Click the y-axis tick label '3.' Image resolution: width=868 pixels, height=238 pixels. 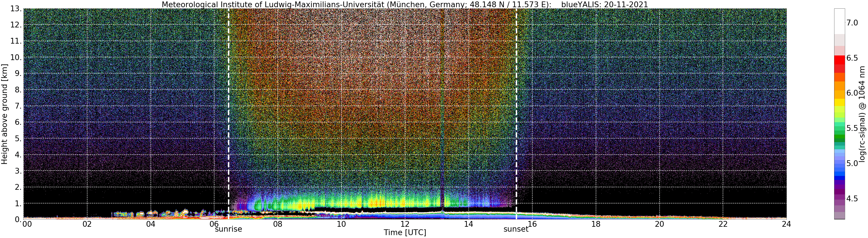(x=18, y=171)
